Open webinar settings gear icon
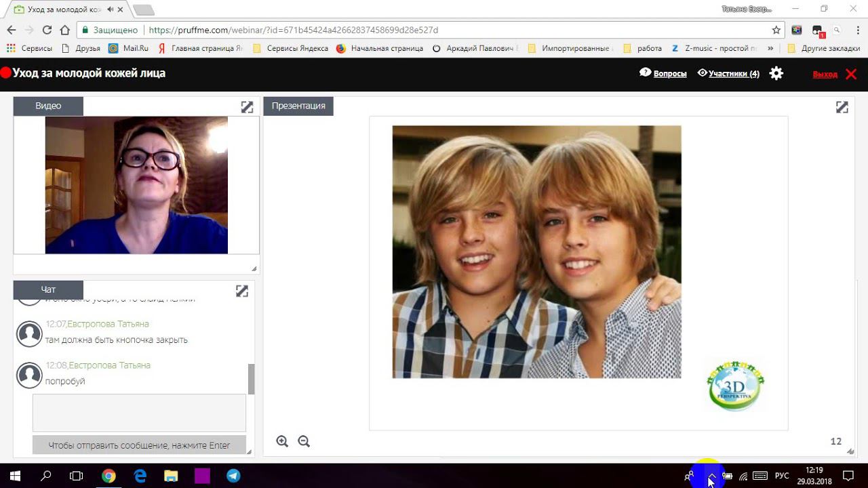 [x=776, y=73]
